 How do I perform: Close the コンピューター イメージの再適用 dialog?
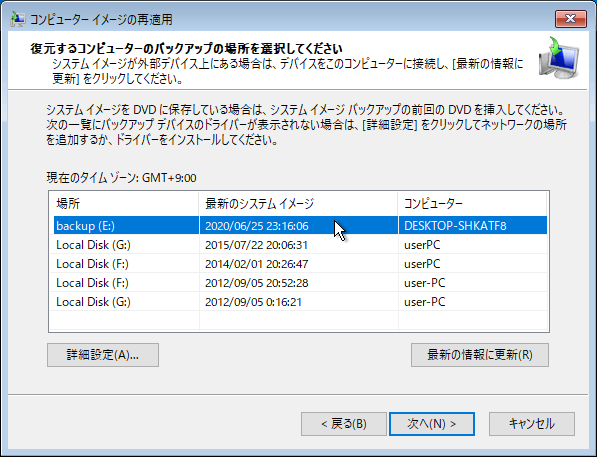[x=570, y=19]
